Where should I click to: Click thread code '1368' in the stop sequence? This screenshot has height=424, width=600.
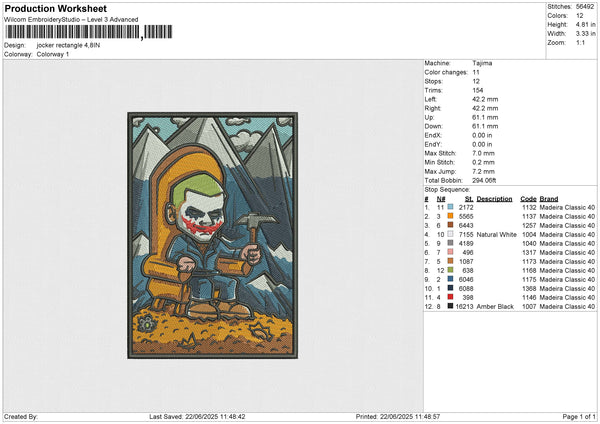(x=529, y=289)
